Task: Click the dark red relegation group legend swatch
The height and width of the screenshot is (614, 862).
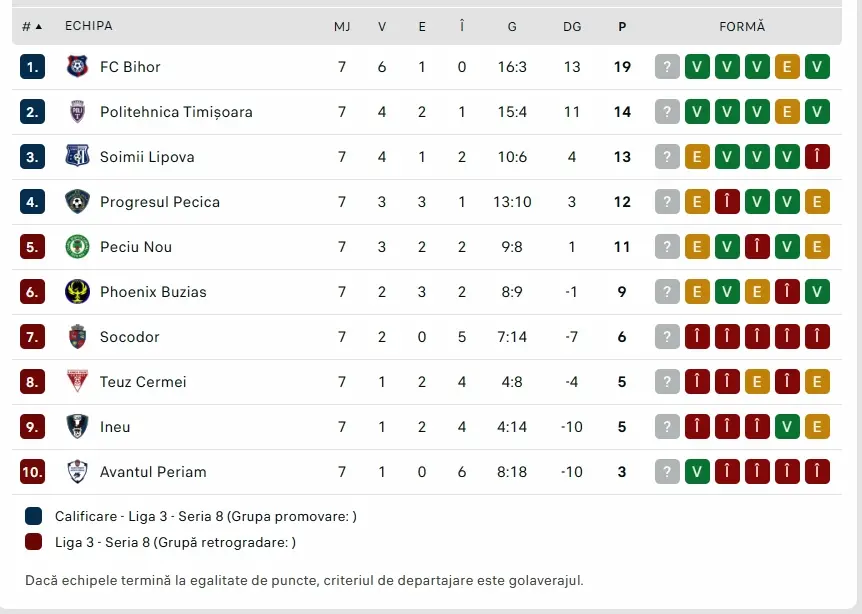Action: (34, 542)
